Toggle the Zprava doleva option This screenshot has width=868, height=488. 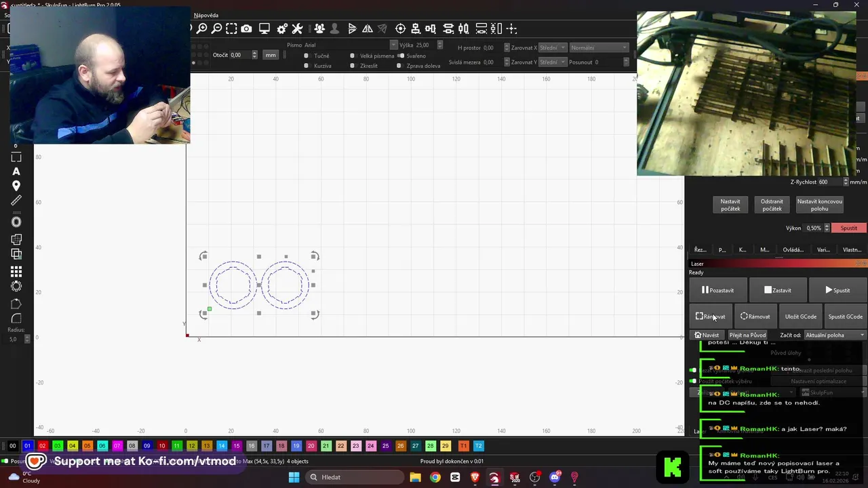(x=419, y=66)
